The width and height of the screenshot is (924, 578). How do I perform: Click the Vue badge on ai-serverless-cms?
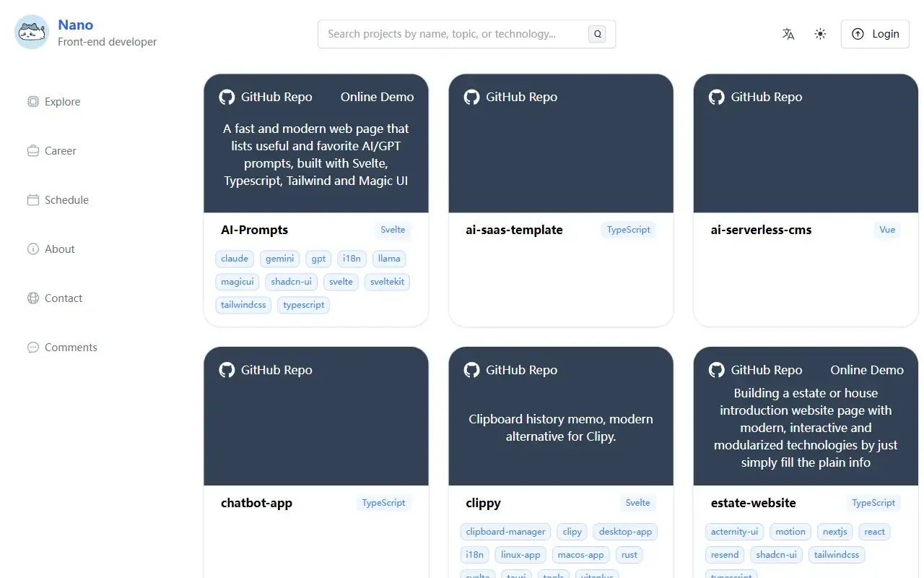(x=887, y=230)
